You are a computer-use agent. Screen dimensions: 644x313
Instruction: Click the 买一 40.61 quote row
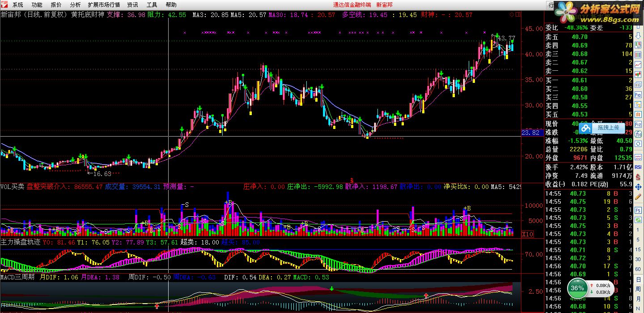pyautogui.click(x=589, y=80)
